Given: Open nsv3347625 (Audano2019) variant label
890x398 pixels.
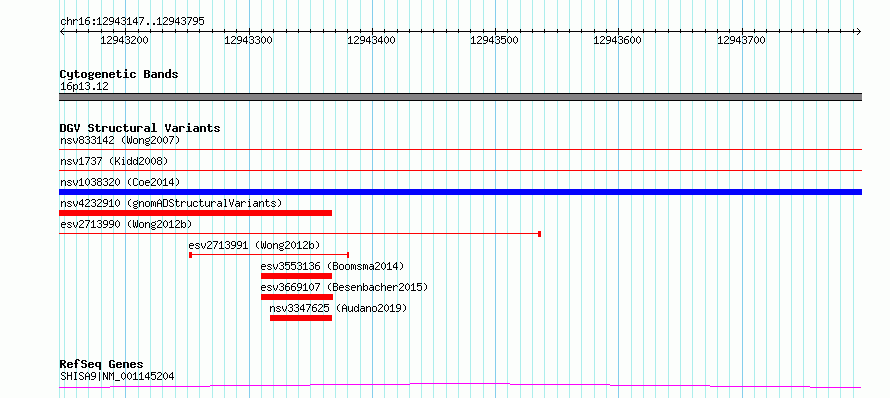Looking at the screenshot, I should pyautogui.click(x=338, y=308).
